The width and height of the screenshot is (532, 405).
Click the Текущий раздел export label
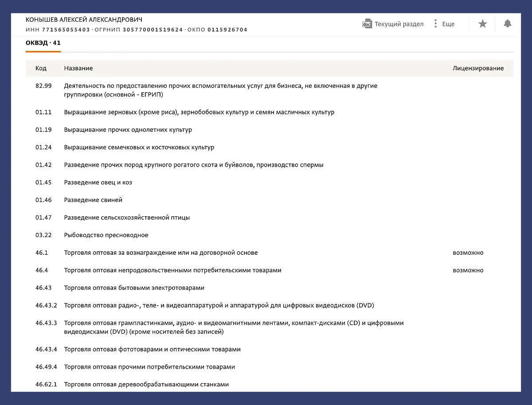point(399,24)
